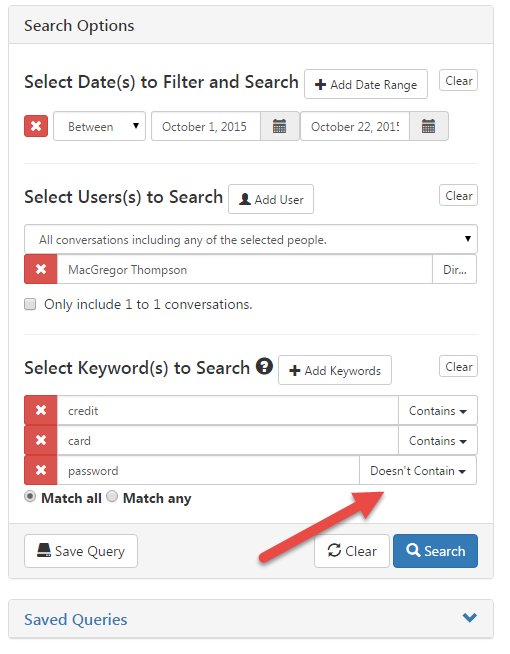The height and width of the screenshot is (654, 510).
Task: Select the Match any radio button
Action: [112, 496]
